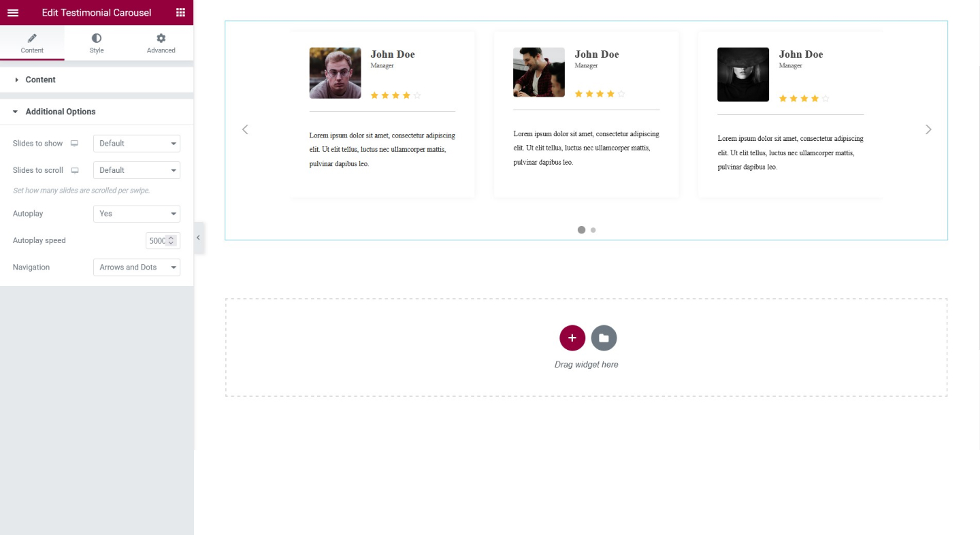
Task: Select the first carousel pagination dot
Action: tap(581, 230)
